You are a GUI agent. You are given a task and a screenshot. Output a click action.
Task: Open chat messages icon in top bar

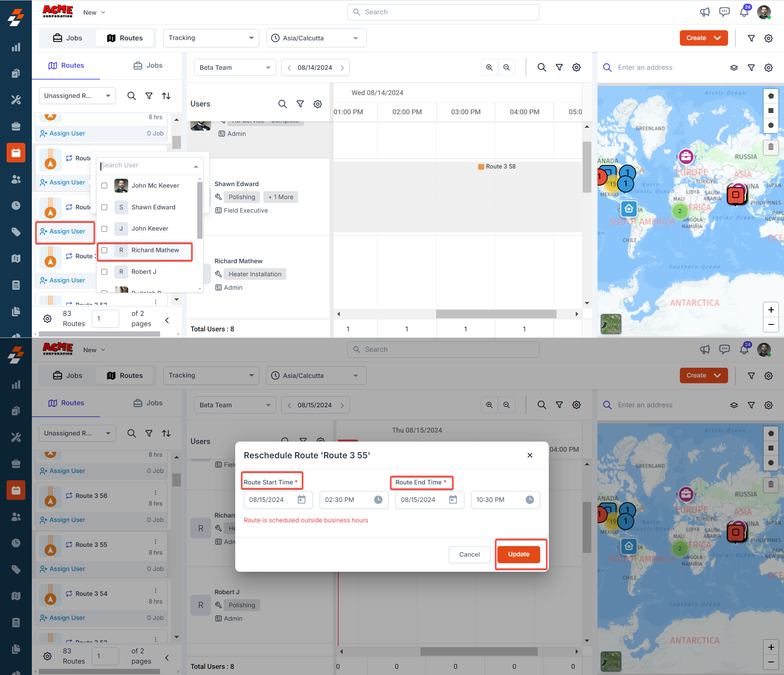pyautogui.click(x=724, y=12)
